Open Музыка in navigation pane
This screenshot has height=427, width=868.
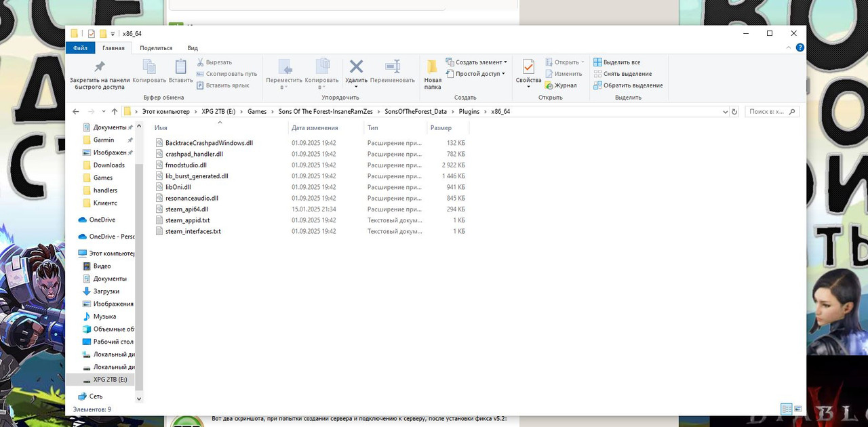tap(104, 317)
